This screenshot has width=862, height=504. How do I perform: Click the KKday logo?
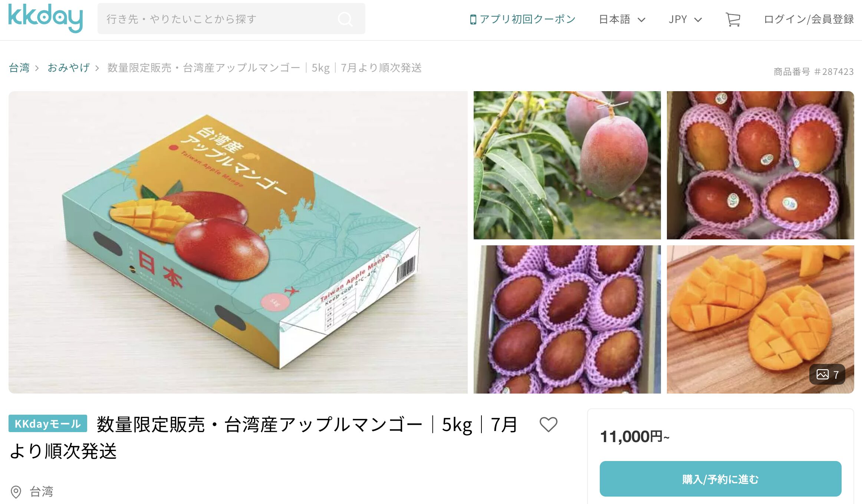(45, 18)
